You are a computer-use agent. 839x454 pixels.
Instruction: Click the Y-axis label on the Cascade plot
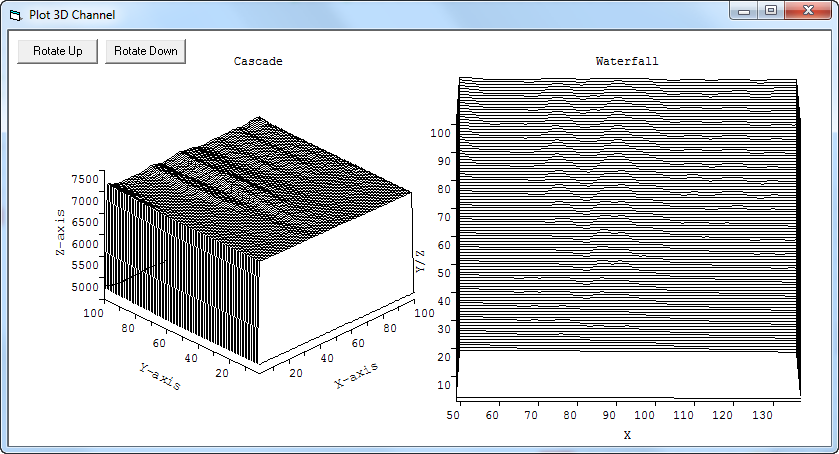tap(162, 377)
